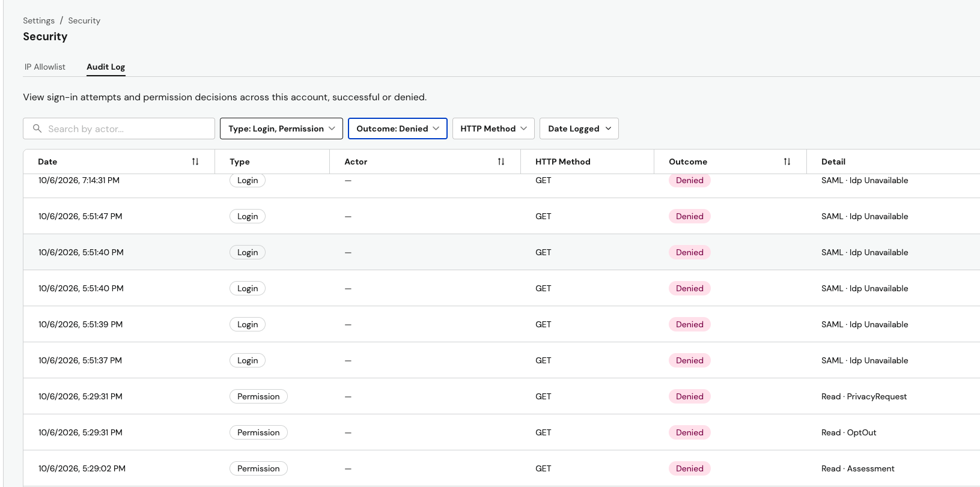Click Login tag in 5:51:39 PM row
The height and width of the screenshot is (487, 980).
248,324
